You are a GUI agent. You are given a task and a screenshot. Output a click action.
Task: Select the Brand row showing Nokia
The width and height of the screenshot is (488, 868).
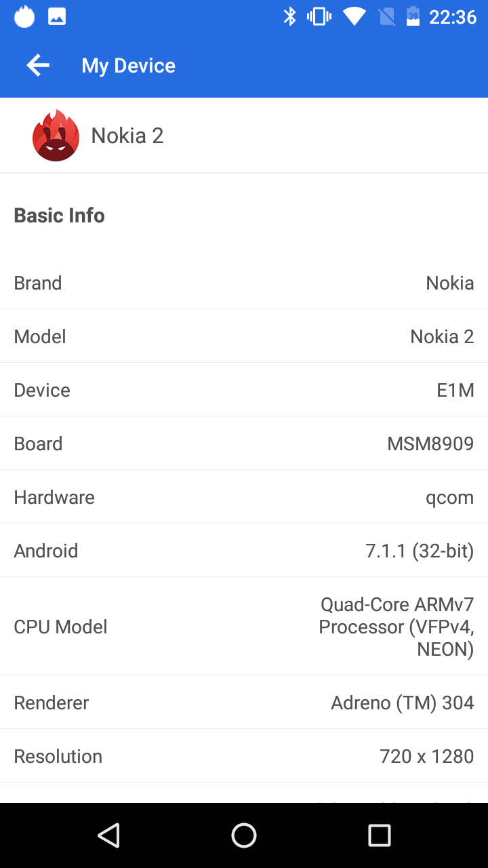(x=244, y=283)
